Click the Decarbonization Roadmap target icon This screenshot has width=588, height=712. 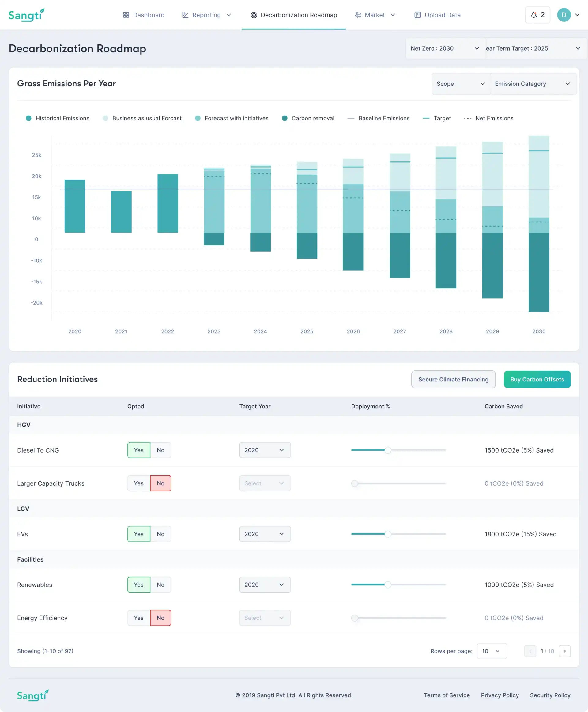(x=254, y=15)
